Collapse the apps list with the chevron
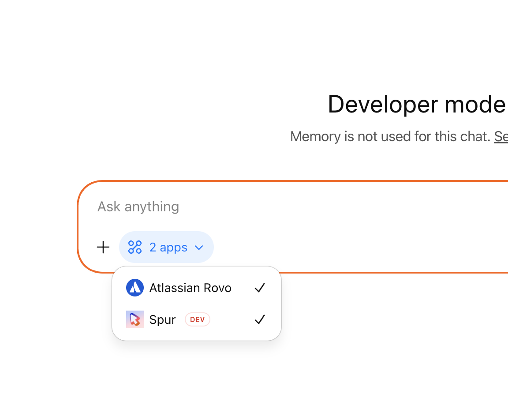The height and width of the screenshot is (420, 508). (x=198, y=247)
